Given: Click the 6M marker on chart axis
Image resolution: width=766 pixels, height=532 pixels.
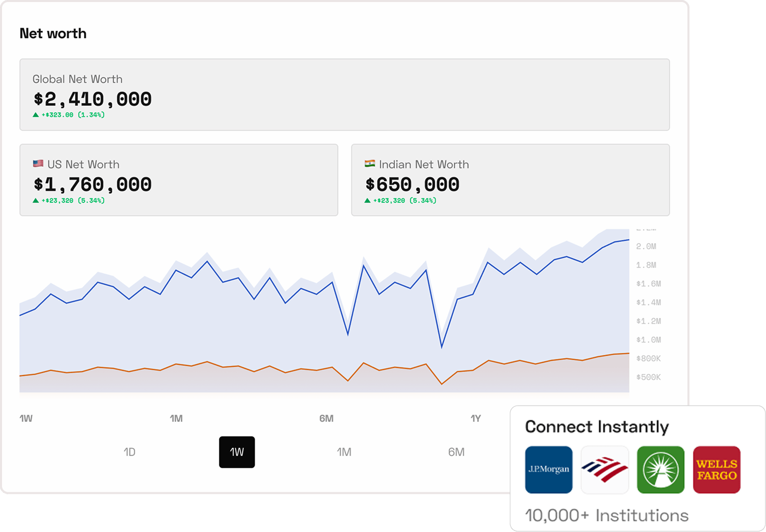Looking at the screenshot, I should [x=326, y=418].
